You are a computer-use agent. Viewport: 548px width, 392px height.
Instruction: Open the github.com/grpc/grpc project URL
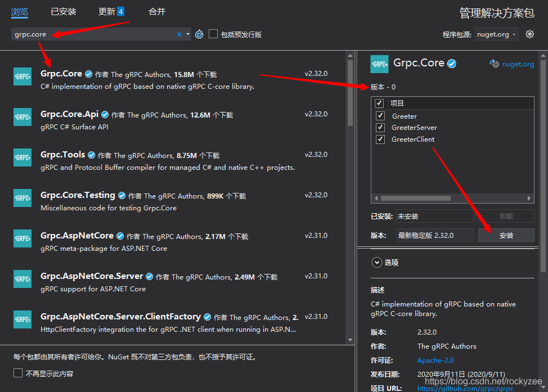[465, 388]
